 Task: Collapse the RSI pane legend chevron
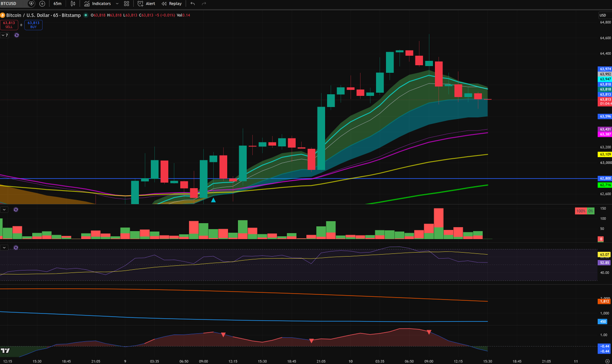click(x=4, y=247)
